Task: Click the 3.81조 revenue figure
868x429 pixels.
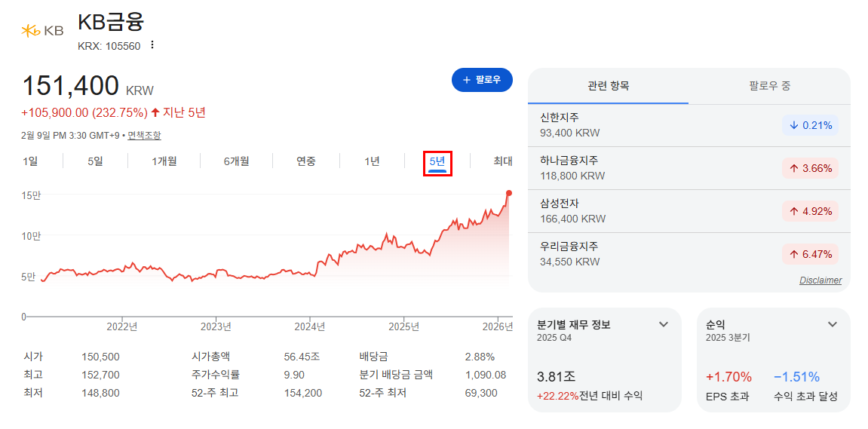Action: coord(557,378)
